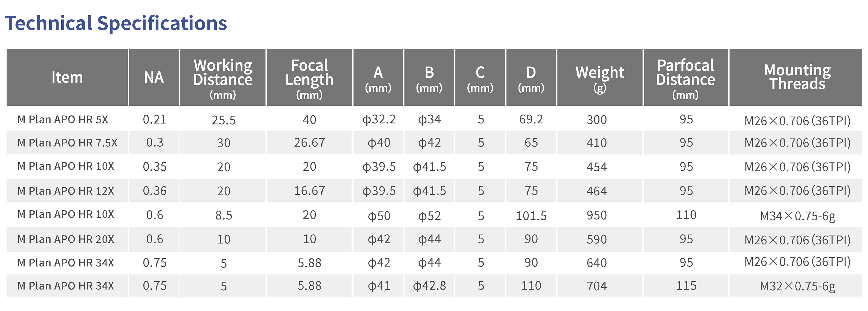Click the 101.5 value in D column
868x311 pixels.
[531, 216]
